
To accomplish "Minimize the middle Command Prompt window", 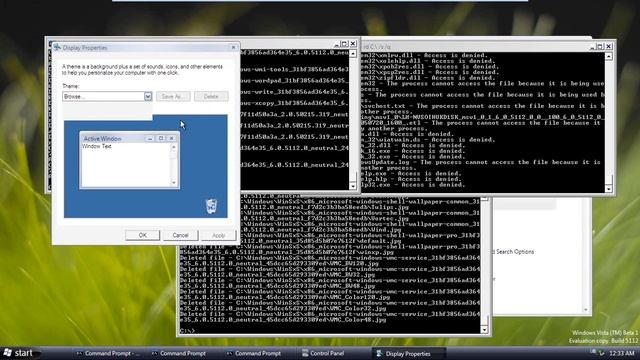I will tap(337, 44).
